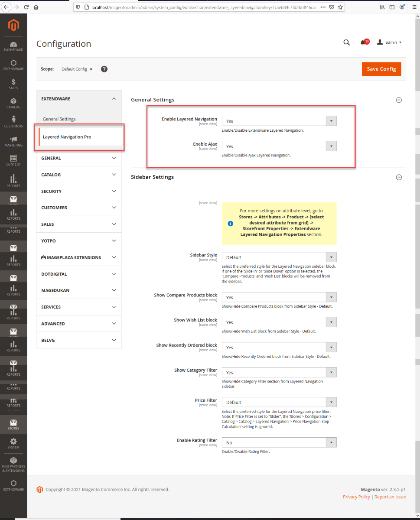420x520 pixels.
Task: Open the Privacy Policy link in the footer
Action: tap(356, 497)
